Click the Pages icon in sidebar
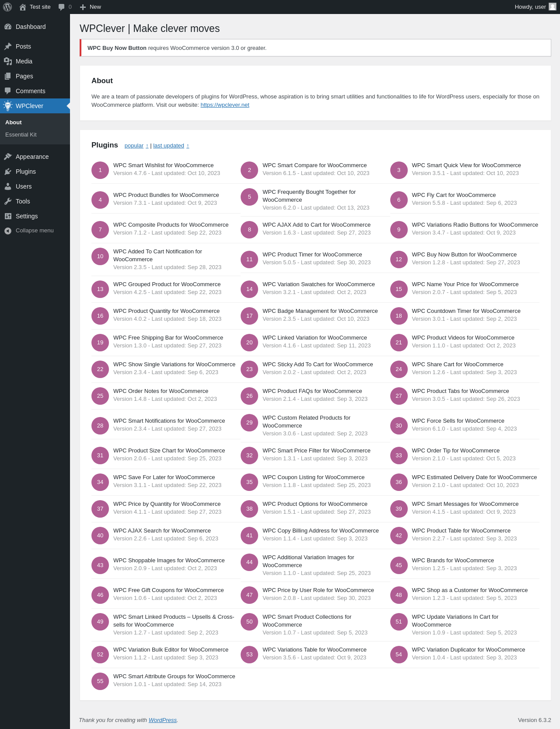 pos(8,76)
